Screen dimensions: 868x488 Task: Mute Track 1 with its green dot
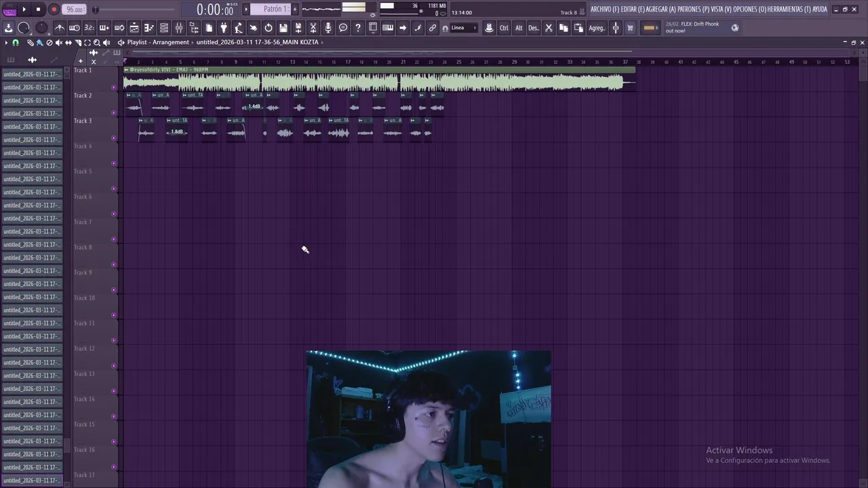click(x=114, y=87)
